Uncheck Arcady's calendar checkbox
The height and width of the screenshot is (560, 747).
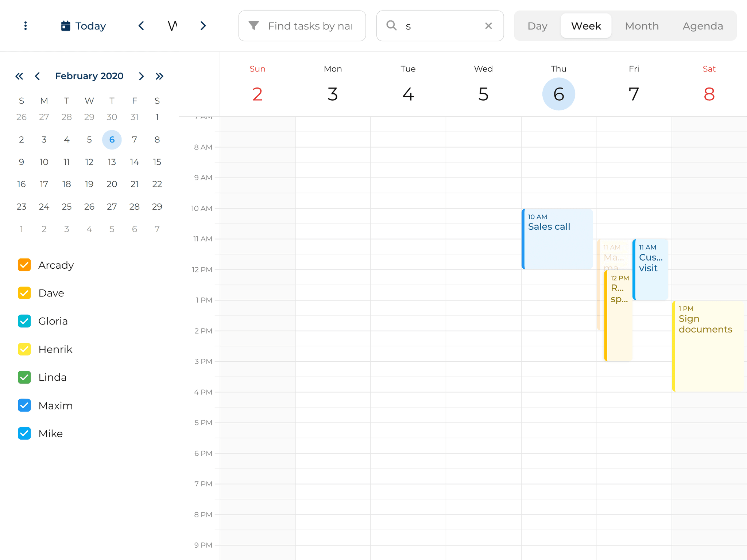tap(24, 265)
